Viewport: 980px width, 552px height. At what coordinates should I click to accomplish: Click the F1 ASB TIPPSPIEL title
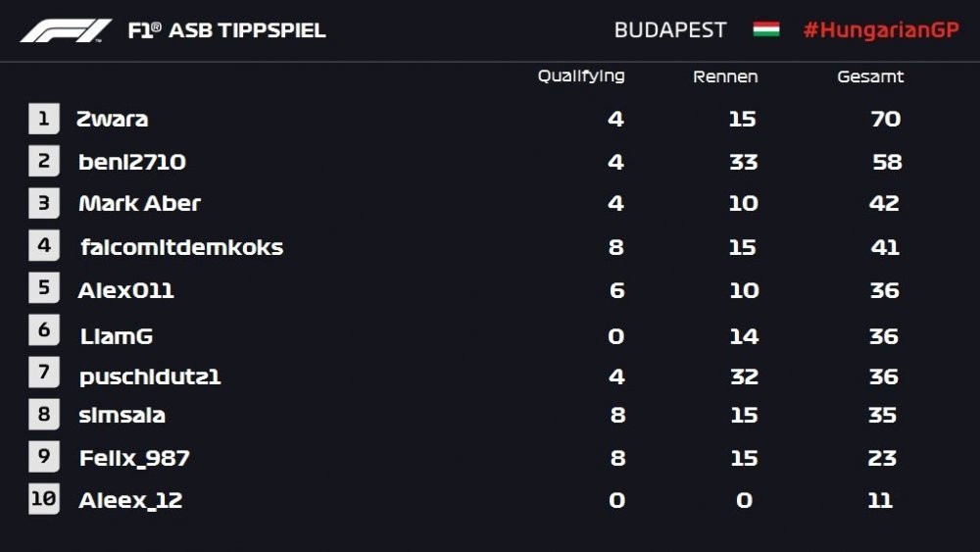pos(226,30)
